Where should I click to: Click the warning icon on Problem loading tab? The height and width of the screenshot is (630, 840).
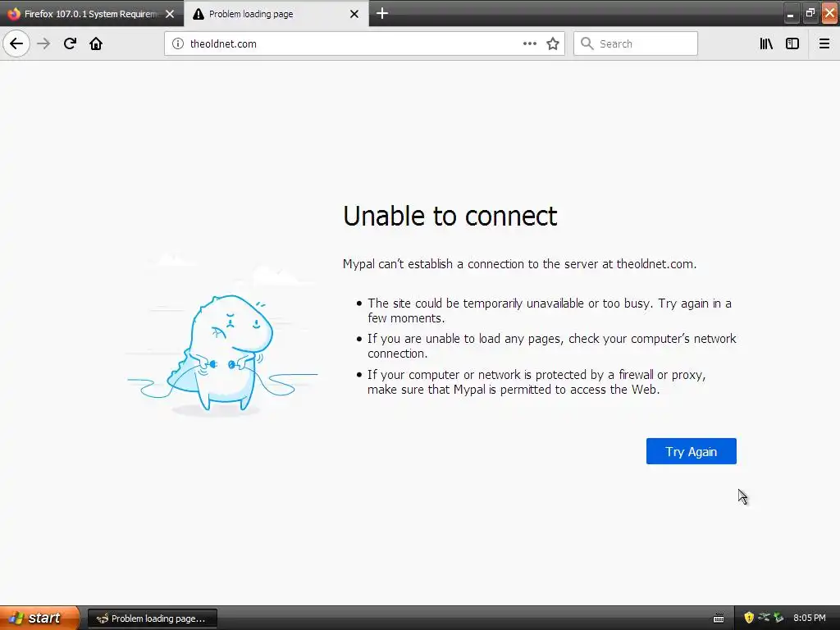[x=199, y=14]
